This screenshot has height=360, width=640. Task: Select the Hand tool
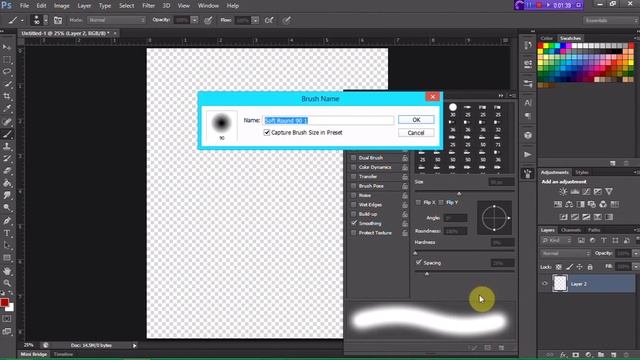[7, 271]
